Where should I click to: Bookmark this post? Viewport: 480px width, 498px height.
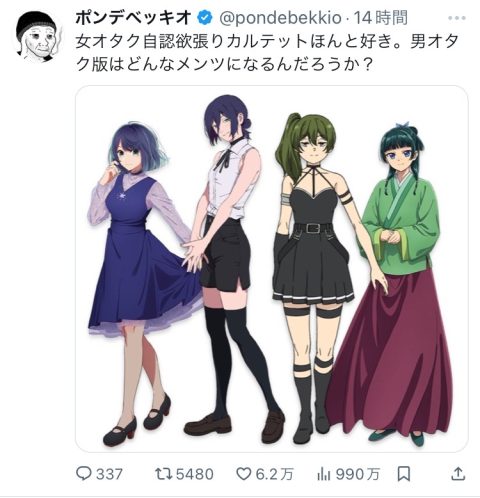[404, 474]
